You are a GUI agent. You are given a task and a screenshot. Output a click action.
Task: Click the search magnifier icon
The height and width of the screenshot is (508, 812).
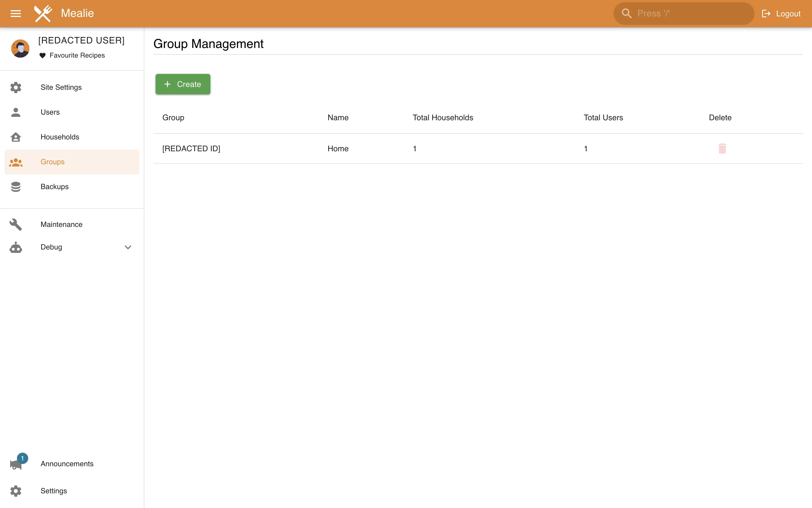coord(626,14)
